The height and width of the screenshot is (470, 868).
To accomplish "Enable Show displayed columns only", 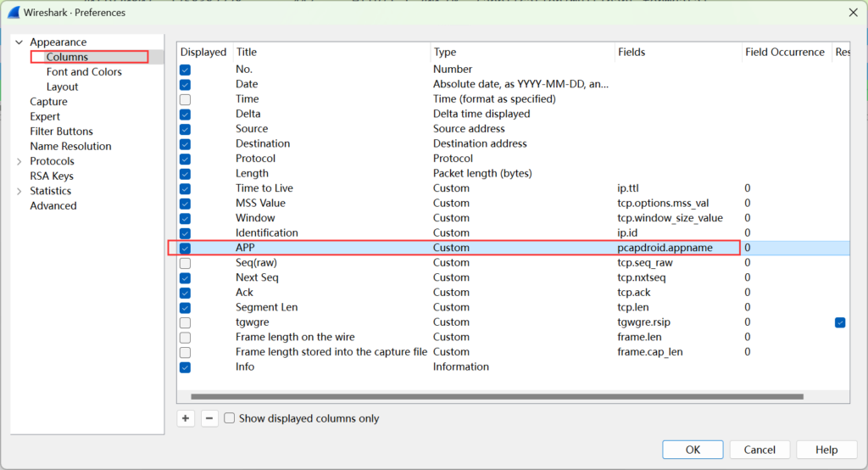I will [x=230, y=418].
